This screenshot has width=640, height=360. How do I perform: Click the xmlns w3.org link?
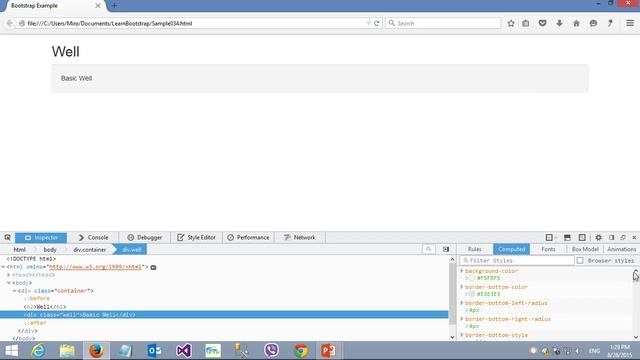[x=95, y=267]
